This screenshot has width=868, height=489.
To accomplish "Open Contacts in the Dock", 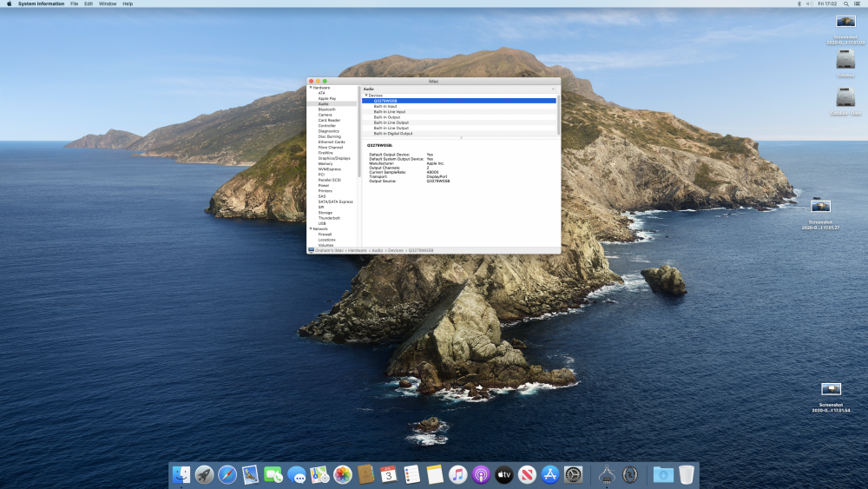I will (x=366, y=474).
